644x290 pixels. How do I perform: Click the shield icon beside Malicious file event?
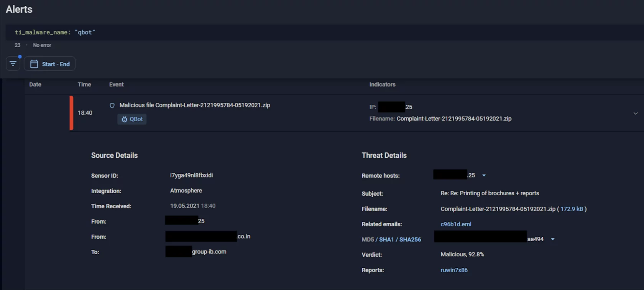pos(112,105)
